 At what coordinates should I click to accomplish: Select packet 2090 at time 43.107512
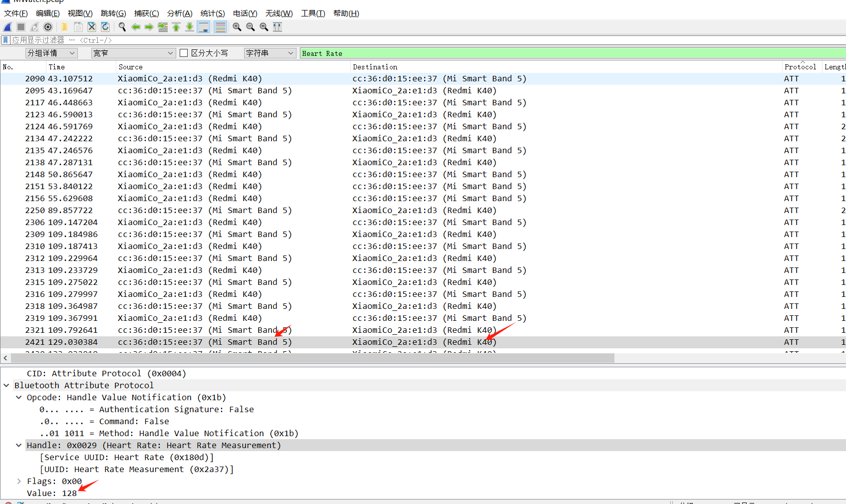point(423,78)
